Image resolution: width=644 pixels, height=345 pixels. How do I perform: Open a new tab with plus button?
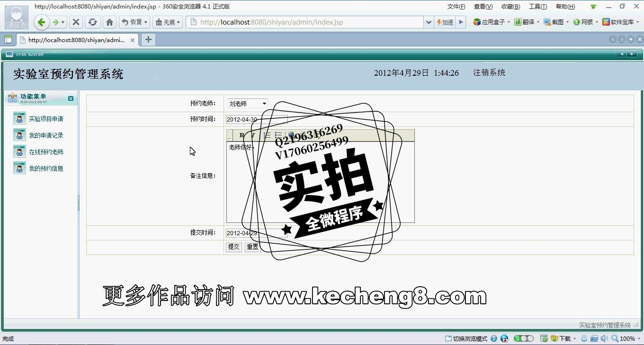coord(148,40)
